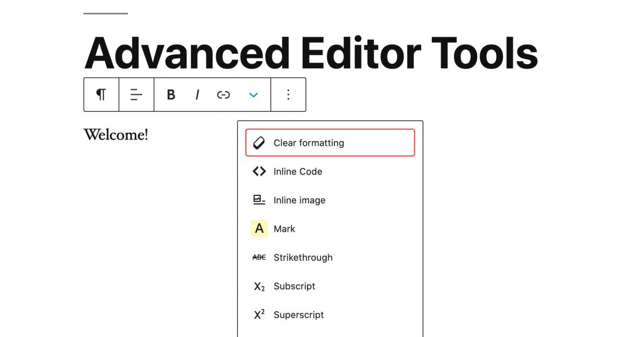This screenshot has height=337, width=644.
Task: Toggle italic formatting
Action: [x=197, y=95]
